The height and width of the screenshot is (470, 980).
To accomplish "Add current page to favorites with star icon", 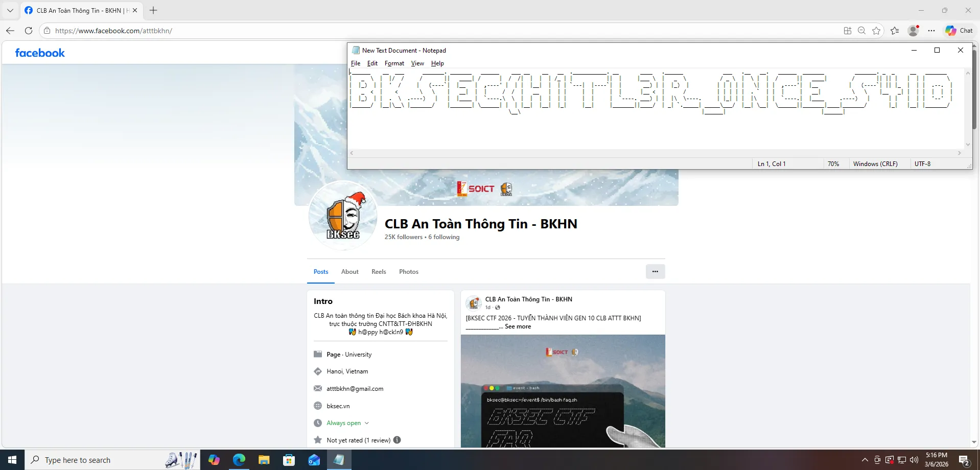I will (877, 31).
